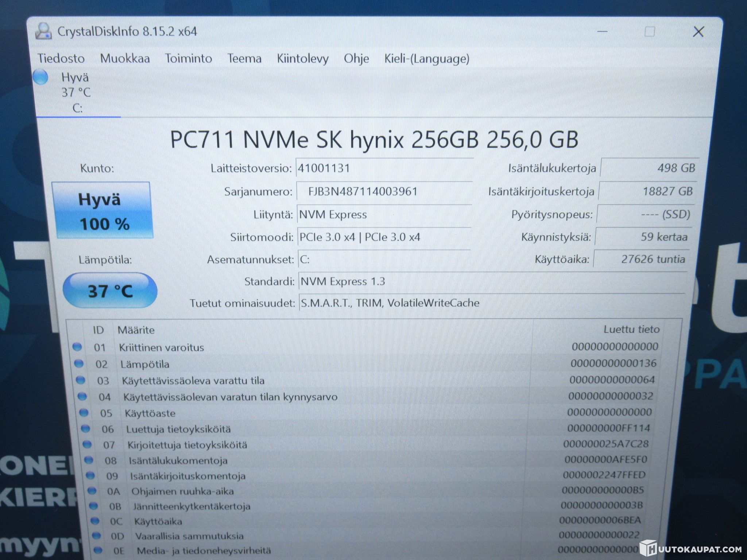Viewport: 747px width, 560px height.
Task: Select the Kriittinen varoitus attribute row
Action: coord(366,347)
